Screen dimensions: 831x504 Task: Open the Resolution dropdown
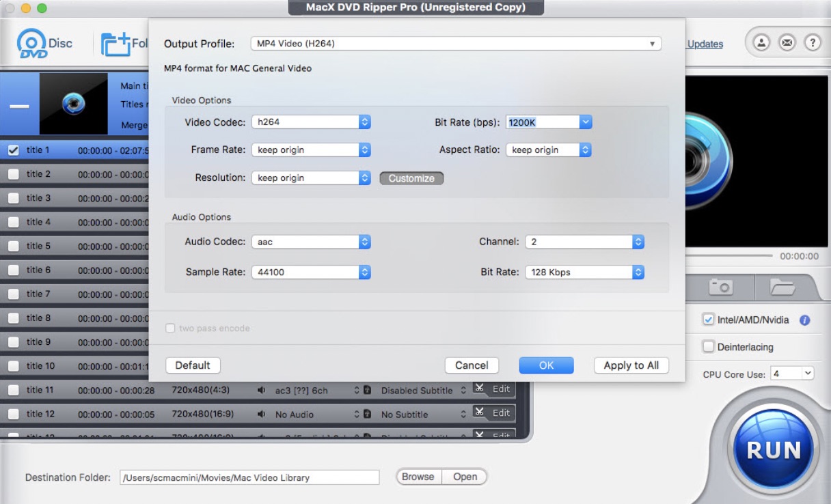click(x=311, y=178)
